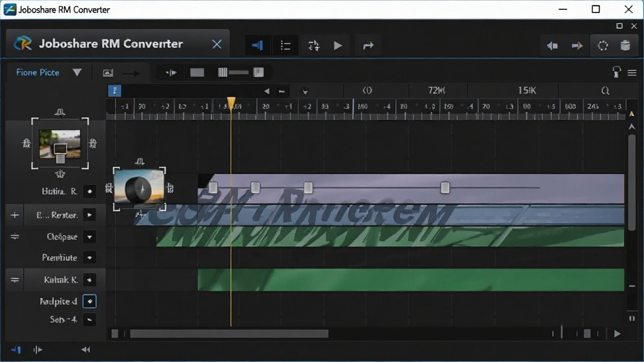Select the lower green track clip
The width and height of the screenshot is (644, 362).
411,280
